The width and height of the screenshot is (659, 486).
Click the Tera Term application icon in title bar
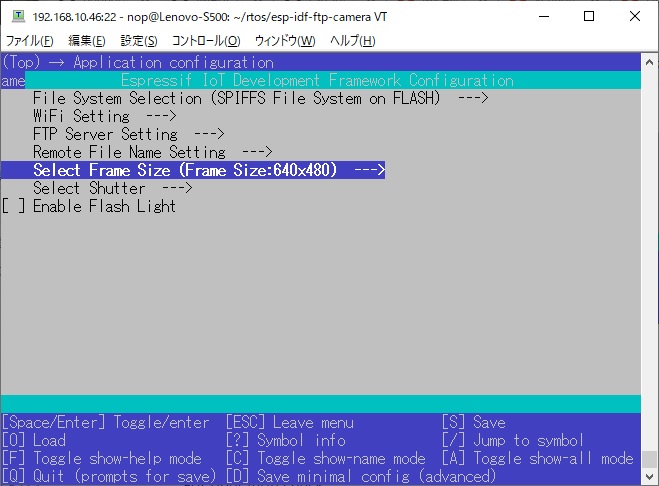(18, 16)
